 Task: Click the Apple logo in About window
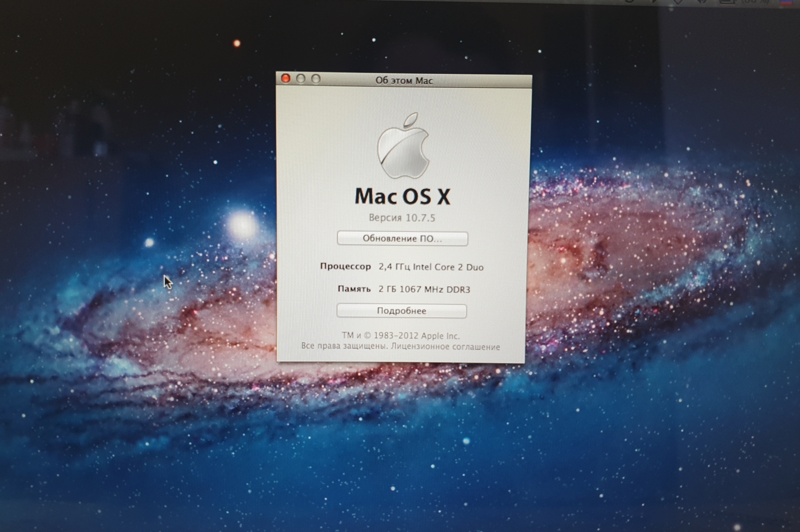(403, 146)
